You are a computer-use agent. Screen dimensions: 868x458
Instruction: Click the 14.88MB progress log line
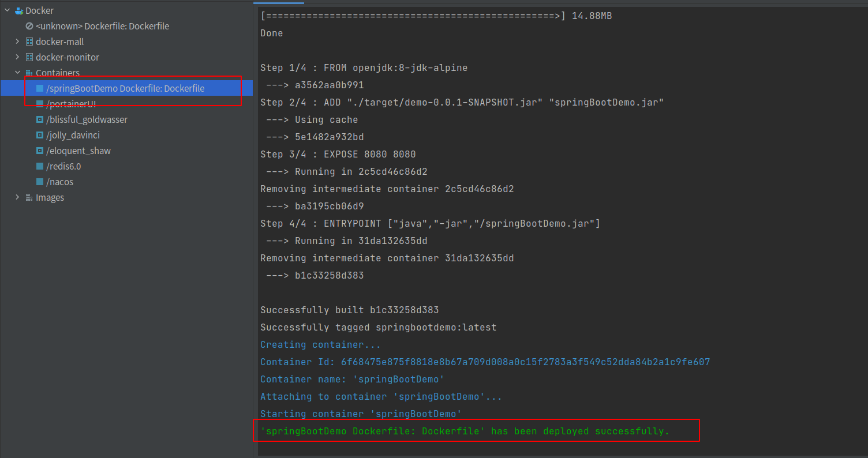point(436,16)
